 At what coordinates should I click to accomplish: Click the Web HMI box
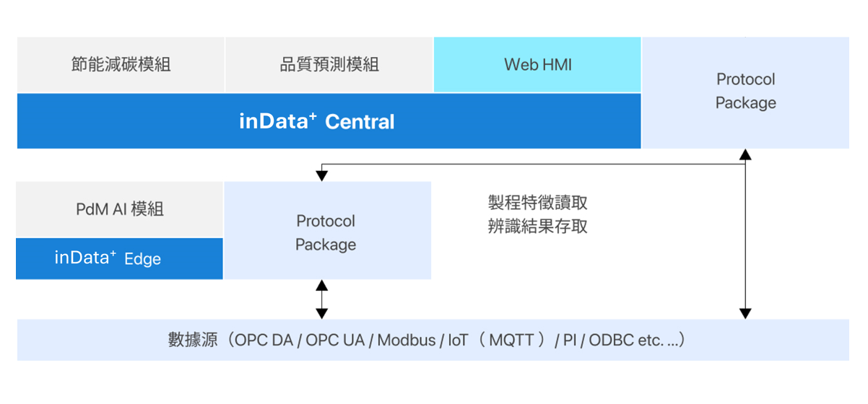537,65
